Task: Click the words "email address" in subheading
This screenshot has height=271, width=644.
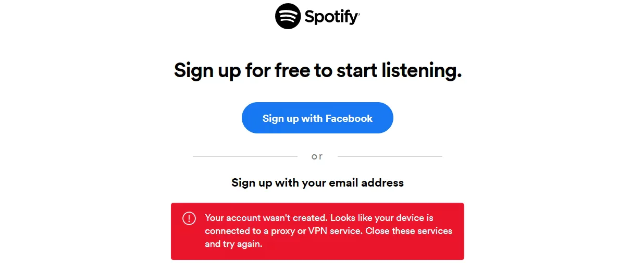Action: point(366,183)
